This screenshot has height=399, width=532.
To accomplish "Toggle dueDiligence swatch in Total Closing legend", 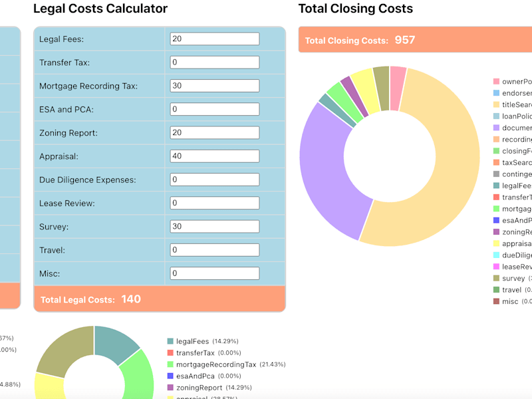I will [x=496, y=255].
